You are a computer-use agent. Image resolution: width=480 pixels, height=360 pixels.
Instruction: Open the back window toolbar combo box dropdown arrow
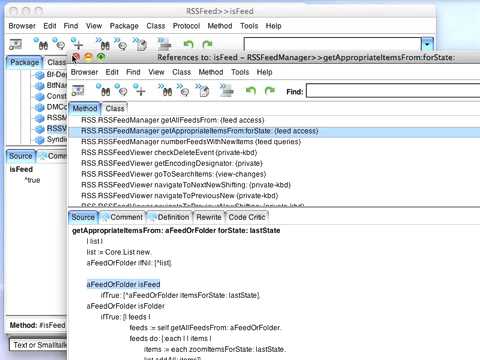click(427, 44)
